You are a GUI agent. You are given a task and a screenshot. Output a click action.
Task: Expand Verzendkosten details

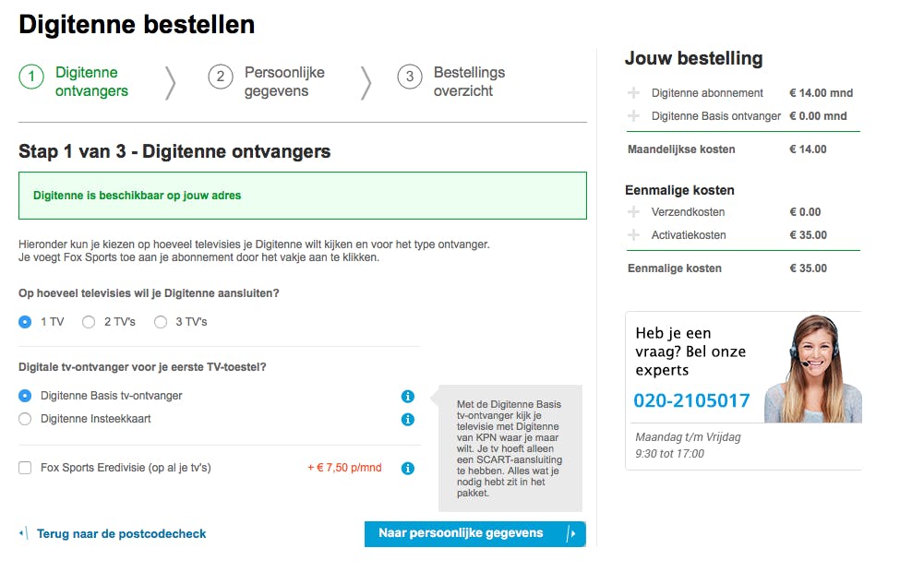click(x=633, y=212)
